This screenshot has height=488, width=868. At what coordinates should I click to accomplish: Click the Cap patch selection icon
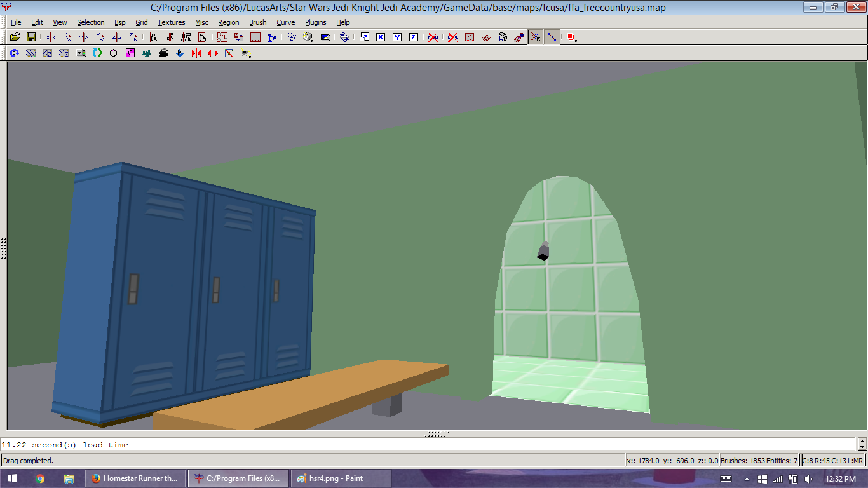(x=470, y=37)
